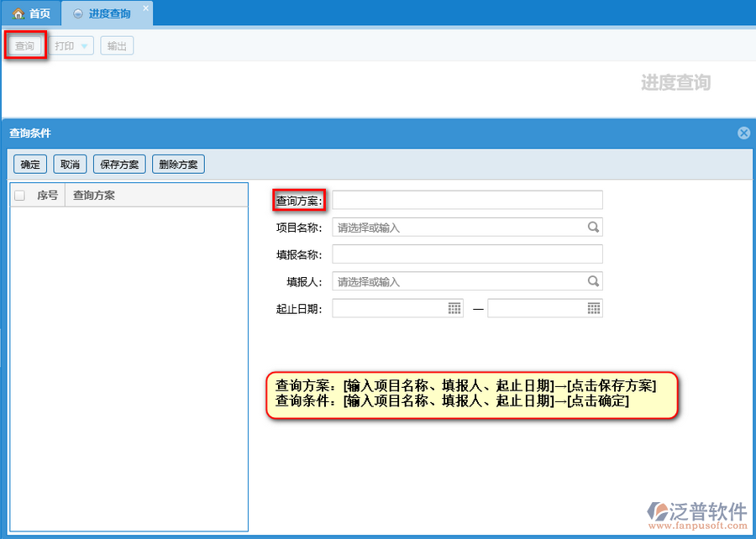This screenshot has height=539, width=756.
Task: Toggle the select-all checkbox in the scheme list
Action: tap(20, 196)
